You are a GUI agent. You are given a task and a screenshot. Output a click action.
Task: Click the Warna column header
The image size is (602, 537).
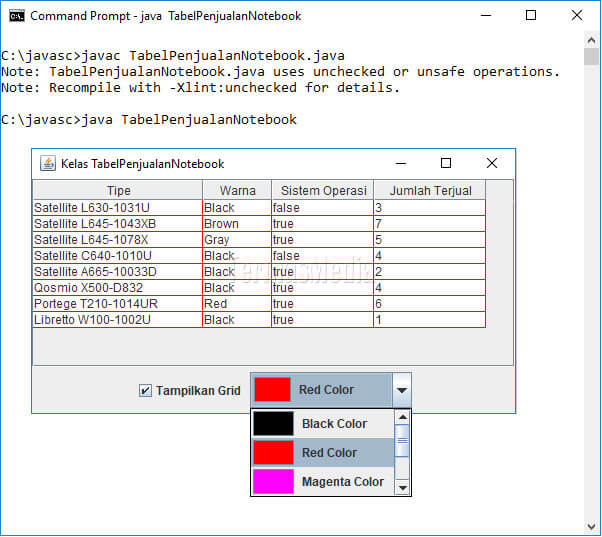(237, 190)
